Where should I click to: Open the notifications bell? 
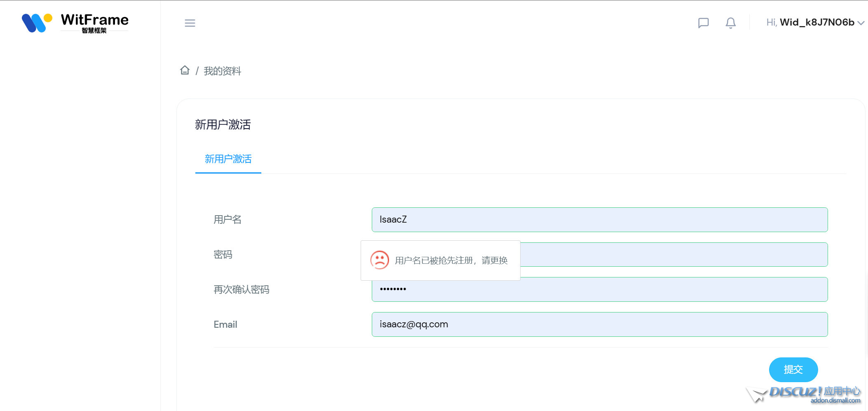pos(731,23)
